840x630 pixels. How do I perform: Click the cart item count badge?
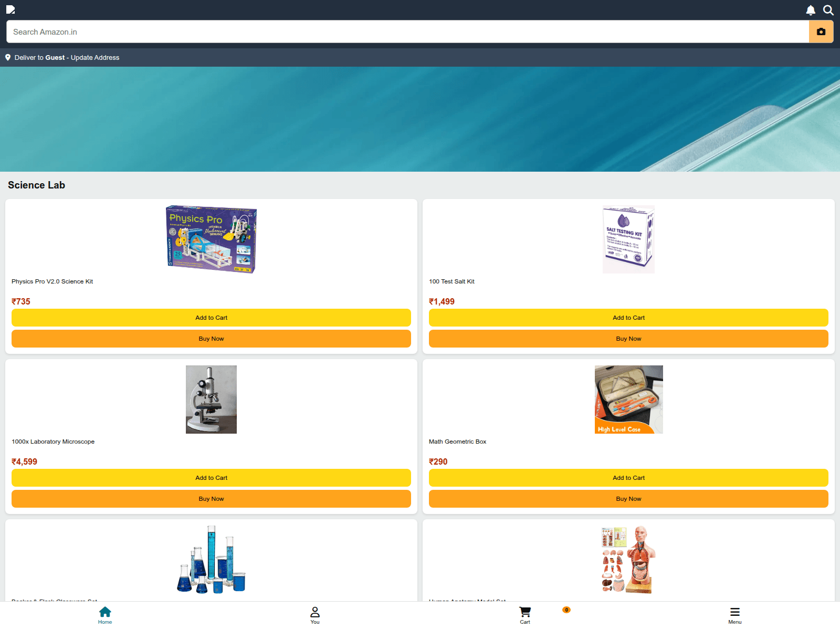(x=566, y=610)
